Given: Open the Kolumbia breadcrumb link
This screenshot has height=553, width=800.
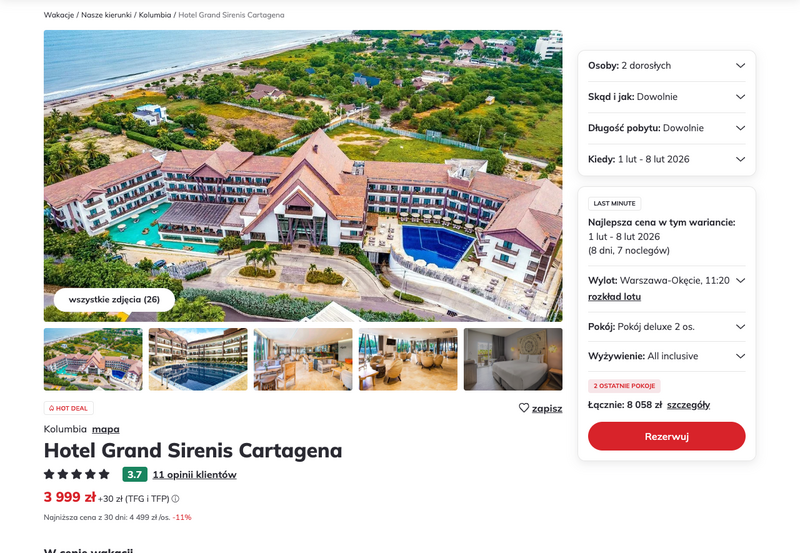Looking at the screenshot, I should click(x=155, y=15).
